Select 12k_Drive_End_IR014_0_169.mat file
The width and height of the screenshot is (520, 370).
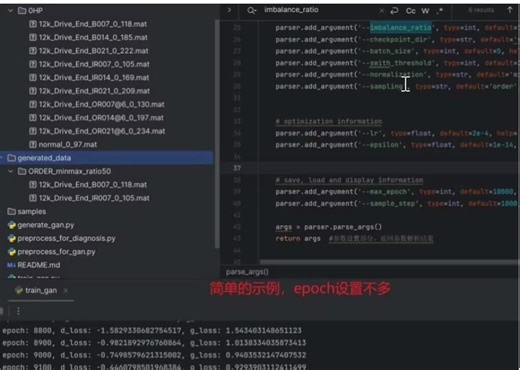(94, 77)
